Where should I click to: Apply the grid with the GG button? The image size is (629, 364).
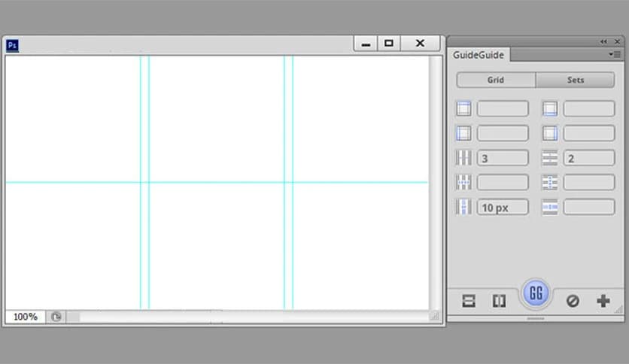click(x=536, y=293)
